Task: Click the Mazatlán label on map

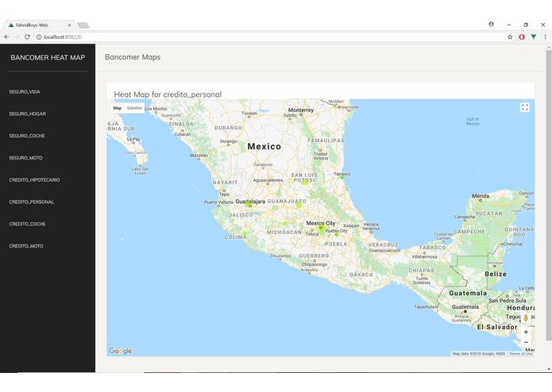Action: pos(199,155)
